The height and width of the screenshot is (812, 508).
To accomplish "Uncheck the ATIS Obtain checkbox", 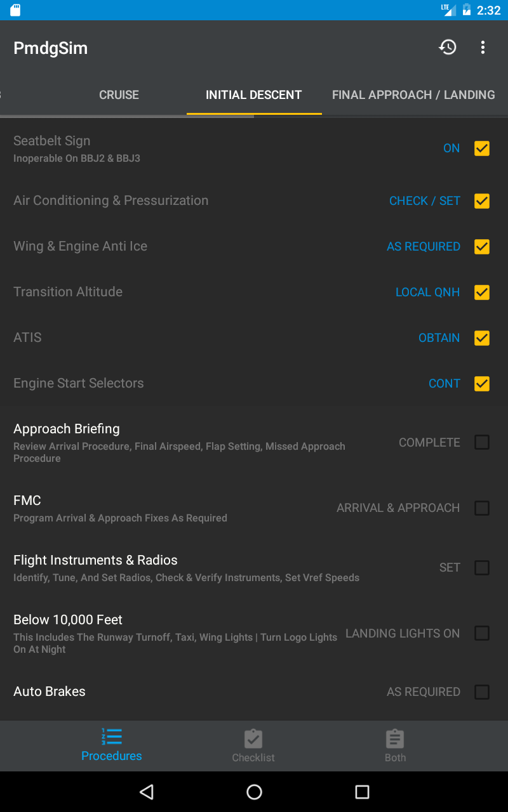I will tap(482, 337).
